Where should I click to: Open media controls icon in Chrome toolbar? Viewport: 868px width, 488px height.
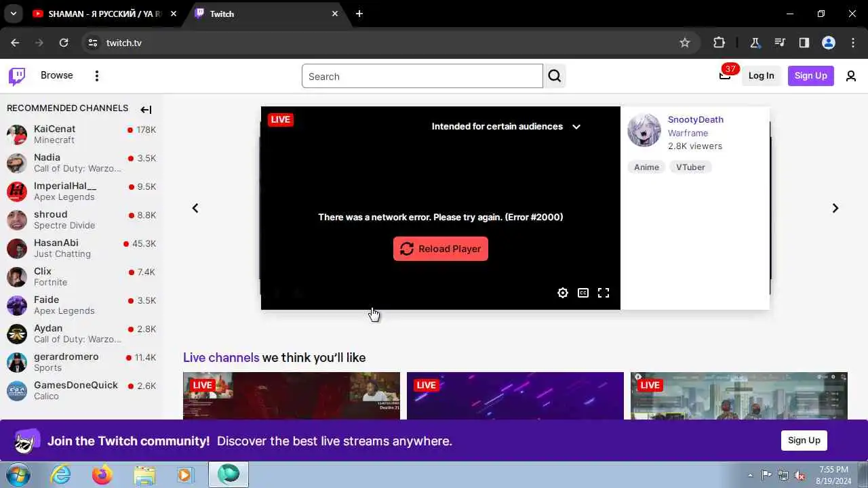780,43
